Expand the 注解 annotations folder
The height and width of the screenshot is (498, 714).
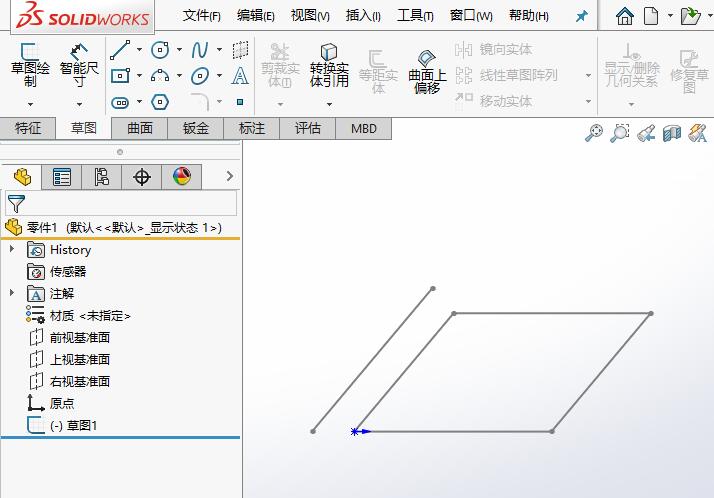[x=12, y=293]
